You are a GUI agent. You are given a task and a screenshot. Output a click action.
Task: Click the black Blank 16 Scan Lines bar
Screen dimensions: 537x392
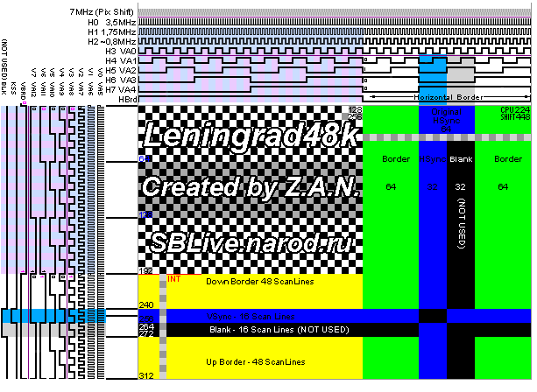tap(263, 329)
